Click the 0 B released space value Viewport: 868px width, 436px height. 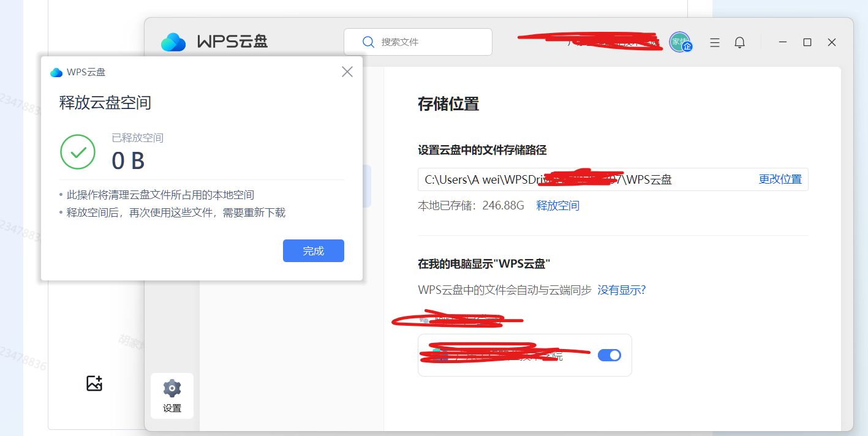coord(128,160)
